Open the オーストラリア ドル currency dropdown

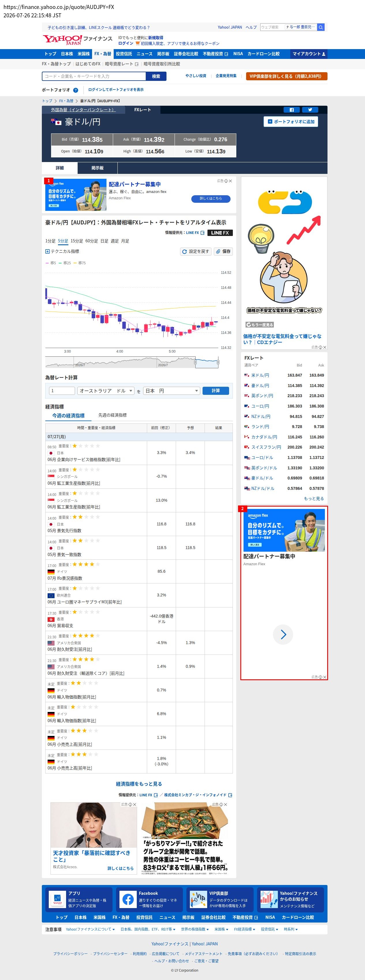click(x=106, y=391)
